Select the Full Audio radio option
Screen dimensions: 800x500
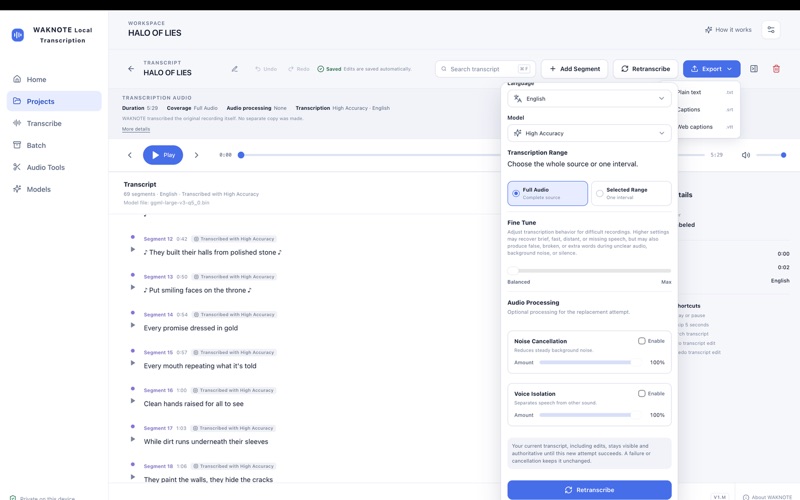tap(547, 193)
